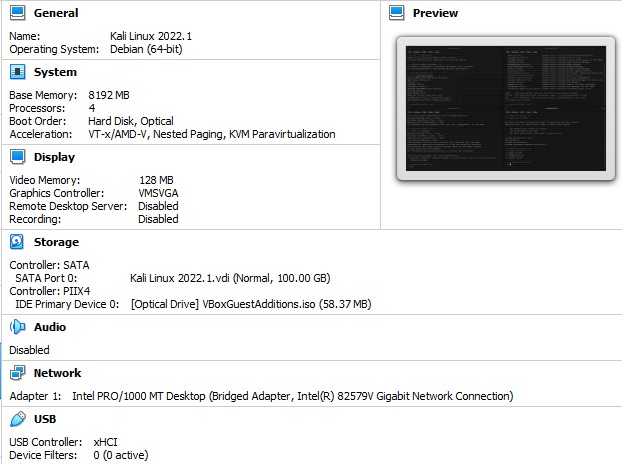The image size is (622, 464).
Task: Open System settings via its header
Action: pos(55,72)
